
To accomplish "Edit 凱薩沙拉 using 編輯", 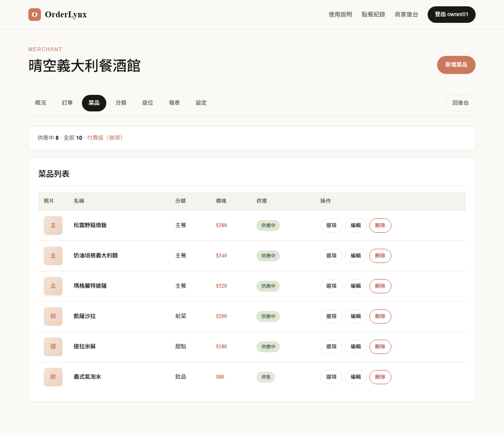I will coord(356,316).
